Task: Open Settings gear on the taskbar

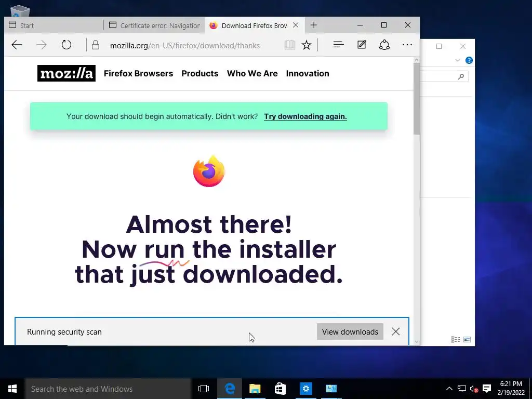Action: point(305,389)
